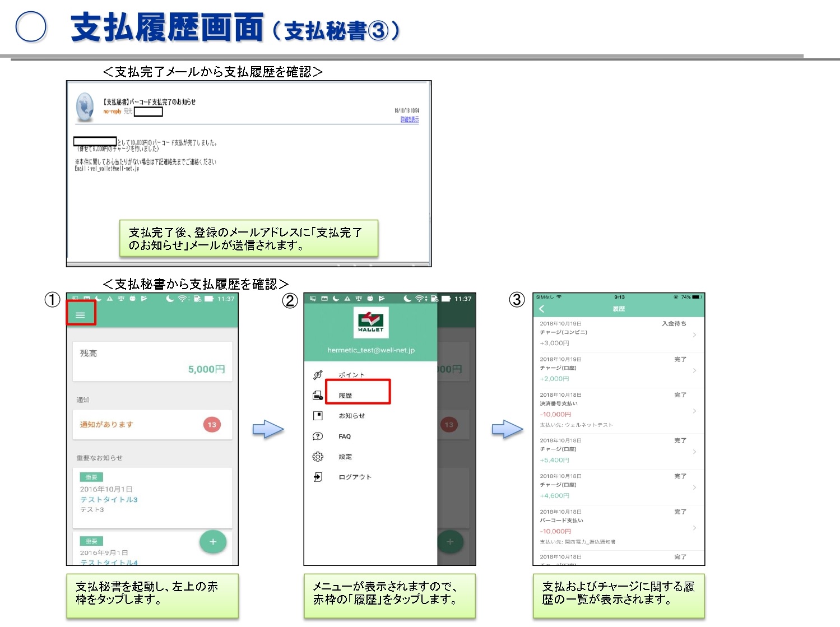Click the 履歴 title in the green header

pyautogui.click(x=619, y=309)
